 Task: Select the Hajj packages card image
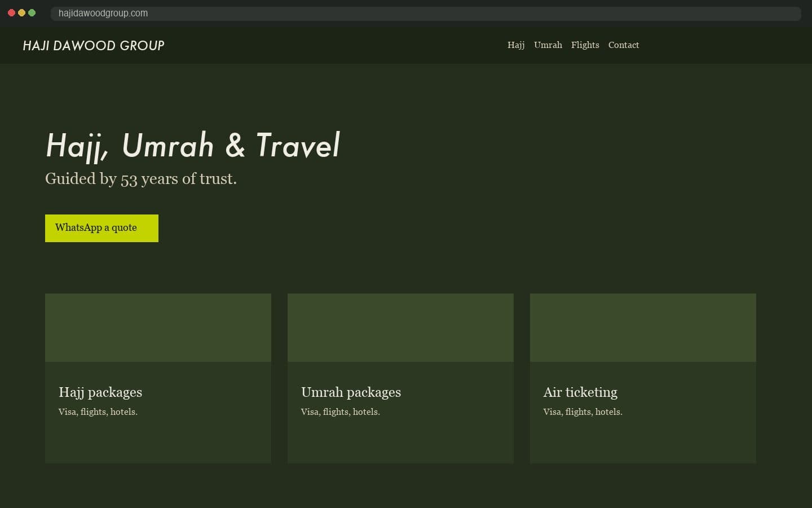158,327
